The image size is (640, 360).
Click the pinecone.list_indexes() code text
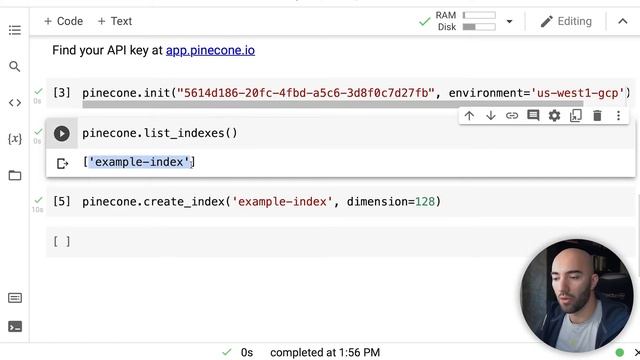coord(160,133)
